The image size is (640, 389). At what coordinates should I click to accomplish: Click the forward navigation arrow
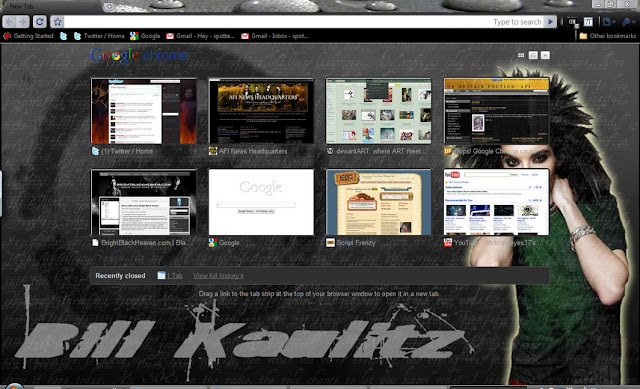[x=23, y=22]
